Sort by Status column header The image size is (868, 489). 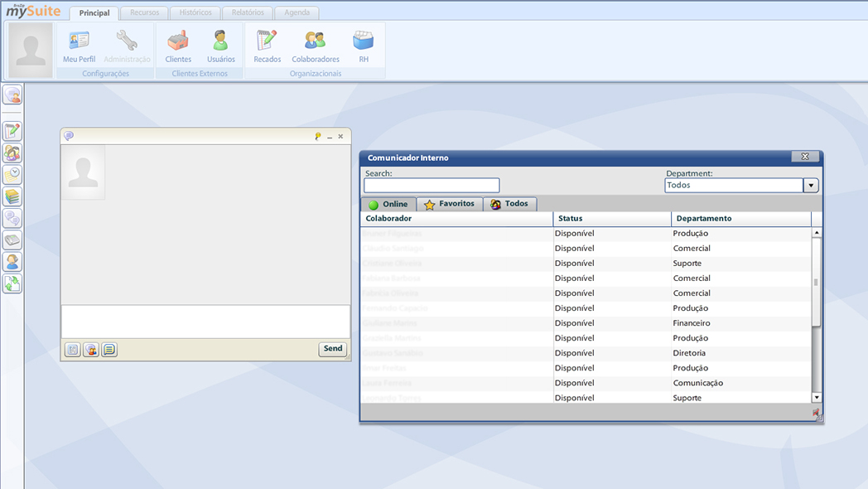click(x=612, y=219)
